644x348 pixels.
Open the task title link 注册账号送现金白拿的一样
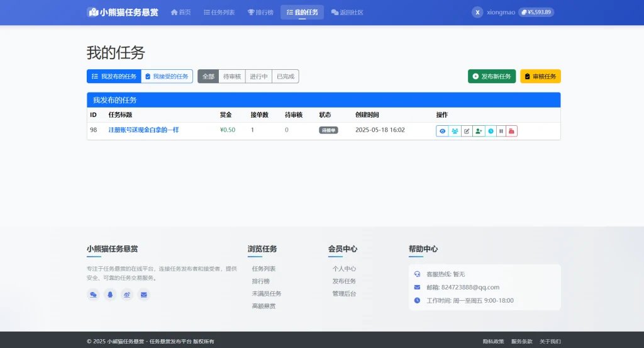click(x=143, y=130)
